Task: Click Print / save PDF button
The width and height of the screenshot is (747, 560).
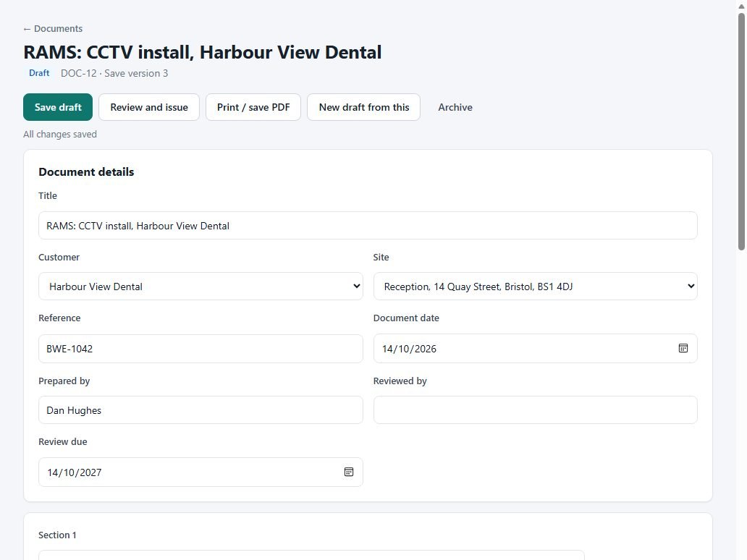Action: [253, 107]
